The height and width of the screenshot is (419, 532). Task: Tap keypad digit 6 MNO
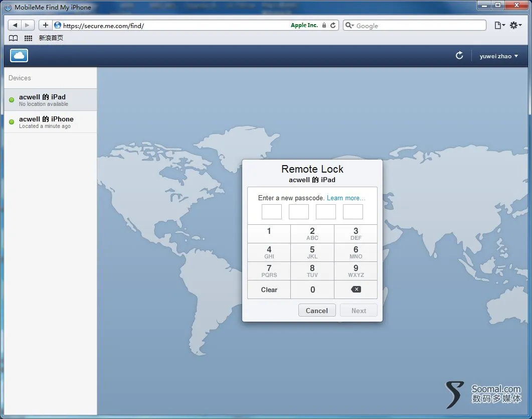click(x=356, y=252)
